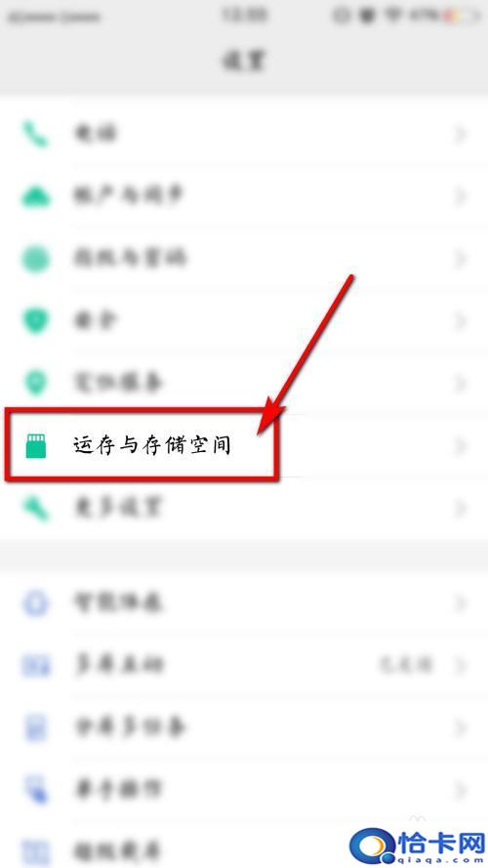Open the first blue-icon row in second group

[244, 602]
